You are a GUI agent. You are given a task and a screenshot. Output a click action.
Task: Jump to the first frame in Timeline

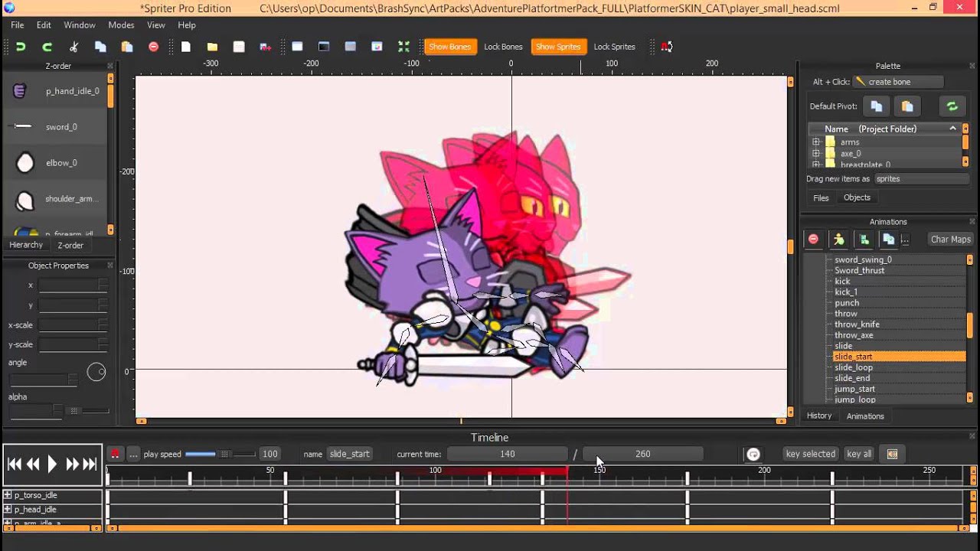click(x=15, y=464)
